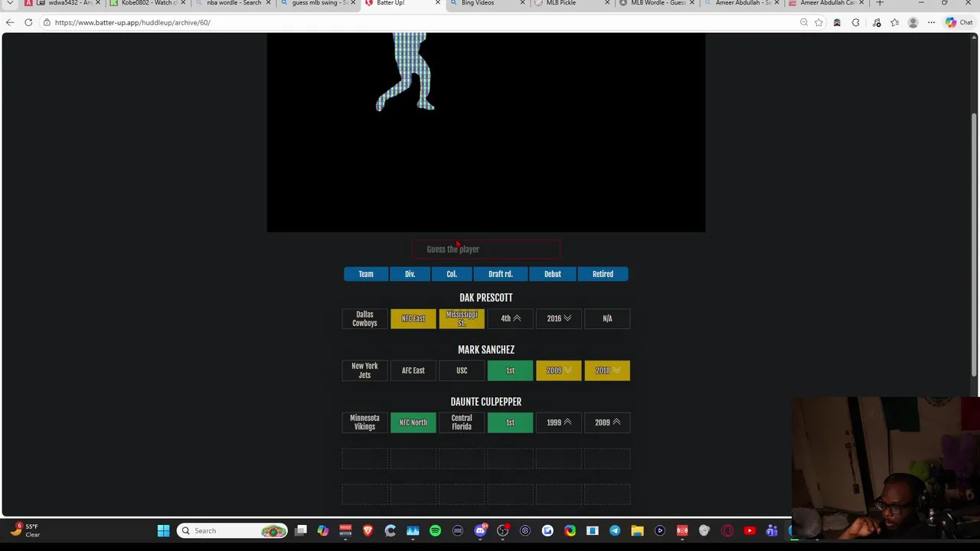Open the browser profile avatar
980x551 pixels.
[x=913, y=22]
